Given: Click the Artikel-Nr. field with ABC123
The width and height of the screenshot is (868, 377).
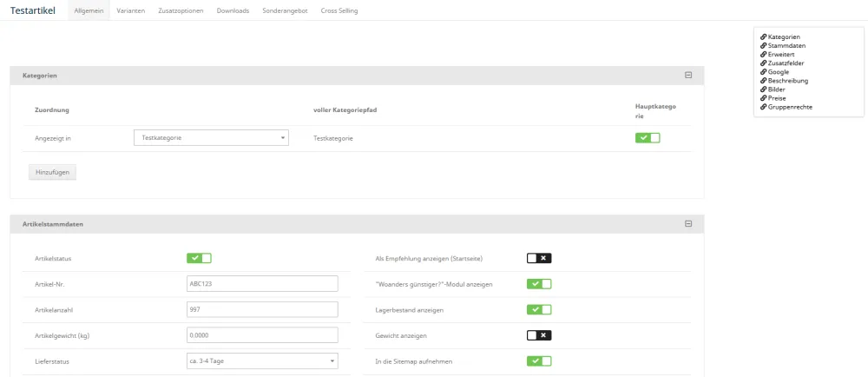Looking at the screenshot, I should point(262,284).
